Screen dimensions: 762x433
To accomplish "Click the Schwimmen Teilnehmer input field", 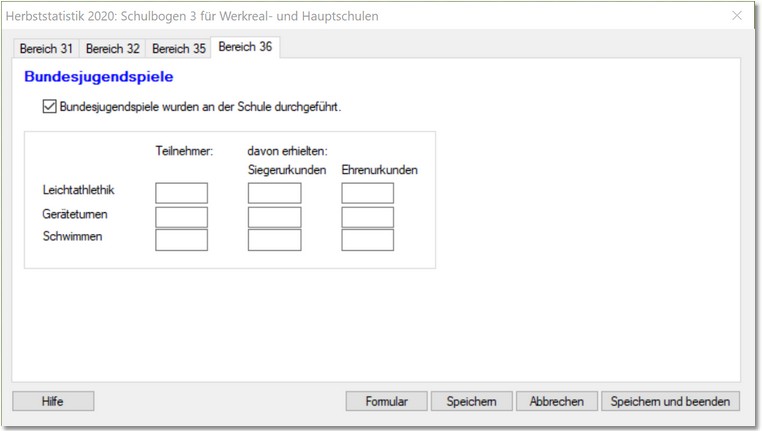I will click(x=181, y=240).
